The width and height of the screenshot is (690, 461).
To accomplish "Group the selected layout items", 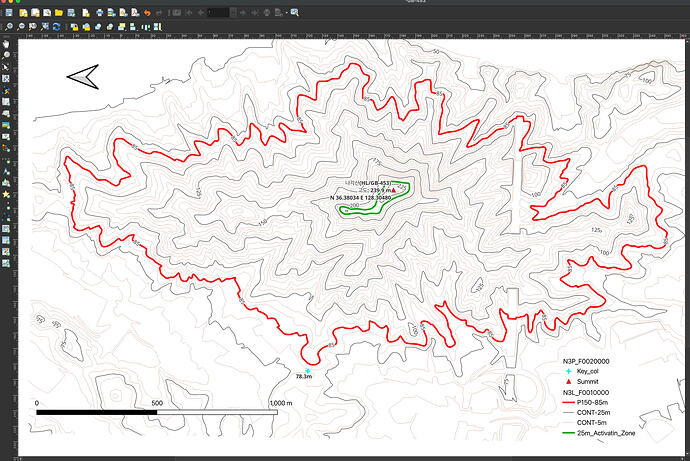I will (98, 26).
